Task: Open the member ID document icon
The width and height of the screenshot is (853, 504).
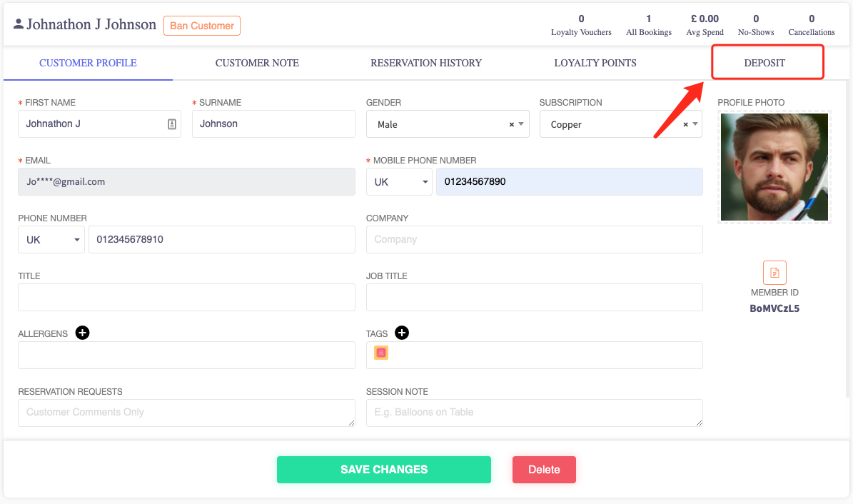Action: (x=774, y=273)
